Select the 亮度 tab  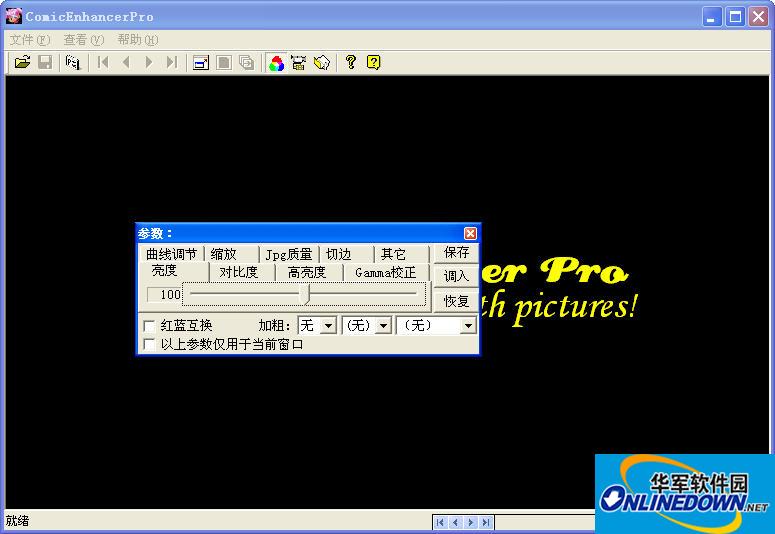click(173, 271)
